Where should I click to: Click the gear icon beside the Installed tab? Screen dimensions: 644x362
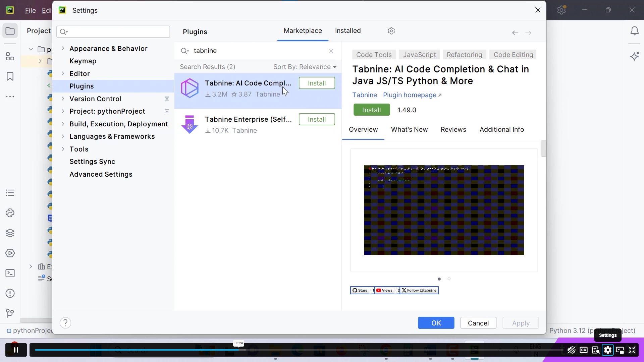392,31
